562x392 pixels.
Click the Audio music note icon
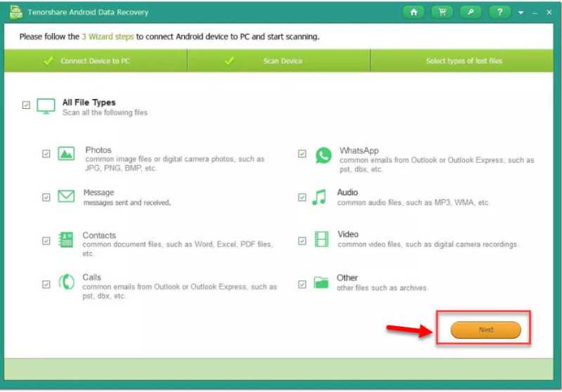click(320, 197)
